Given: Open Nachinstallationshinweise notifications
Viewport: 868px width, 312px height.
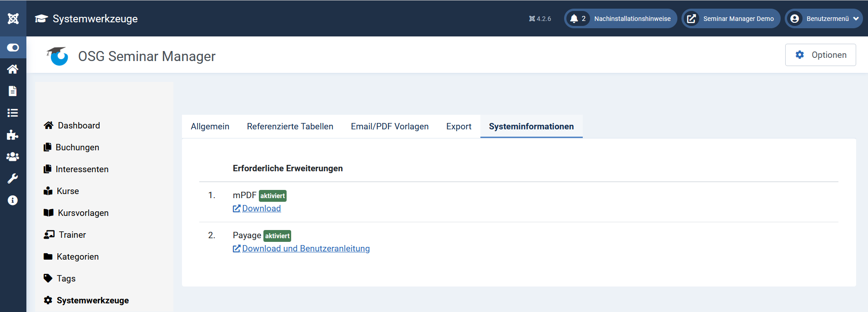Looking at the screenshot, I should pyautogui.click(x=621, y=19).
